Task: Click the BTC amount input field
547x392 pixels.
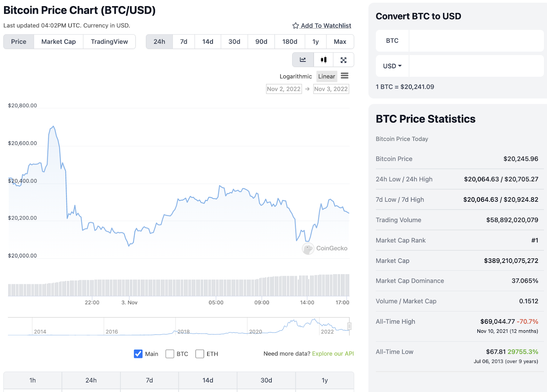Action: 476,41
